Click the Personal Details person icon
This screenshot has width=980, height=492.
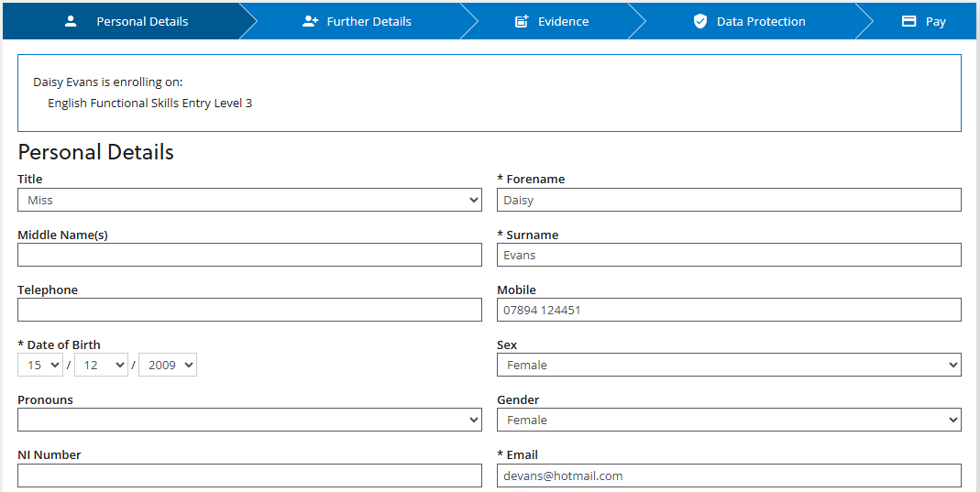(71, 21)
